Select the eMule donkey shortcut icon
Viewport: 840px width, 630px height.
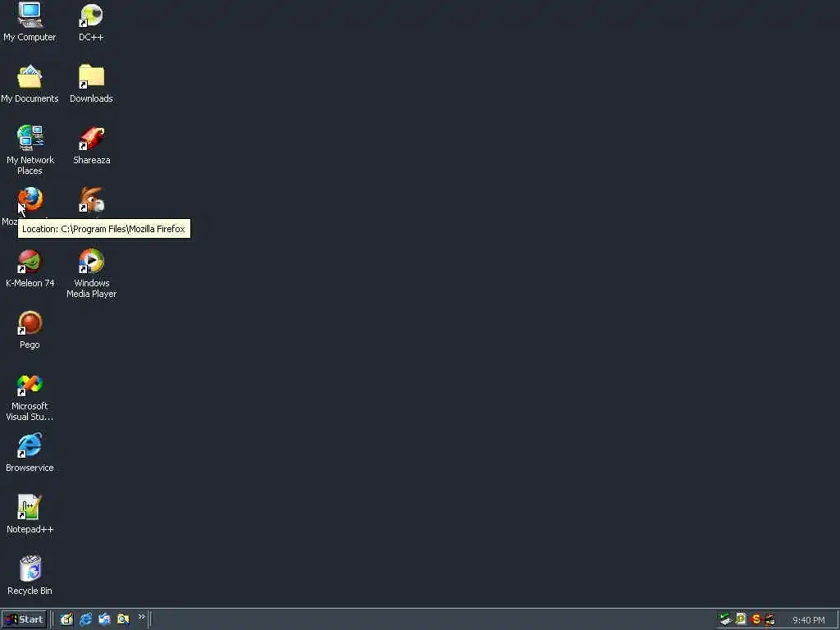tap(92, 199)
